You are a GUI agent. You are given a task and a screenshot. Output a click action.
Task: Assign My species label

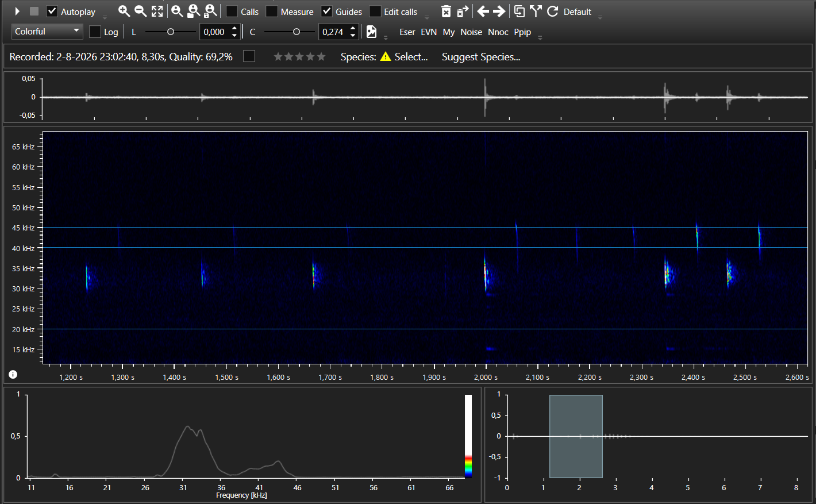[449, 32]
